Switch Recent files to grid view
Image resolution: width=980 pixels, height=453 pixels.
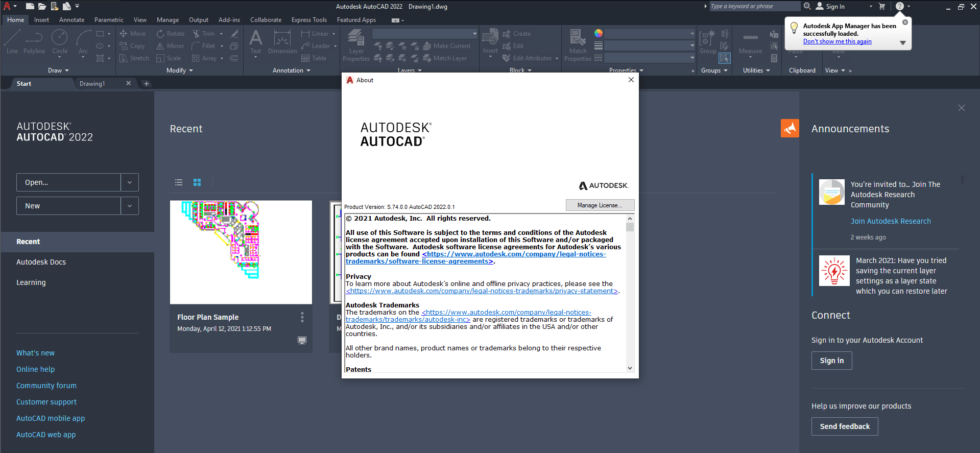coord(197,182)
